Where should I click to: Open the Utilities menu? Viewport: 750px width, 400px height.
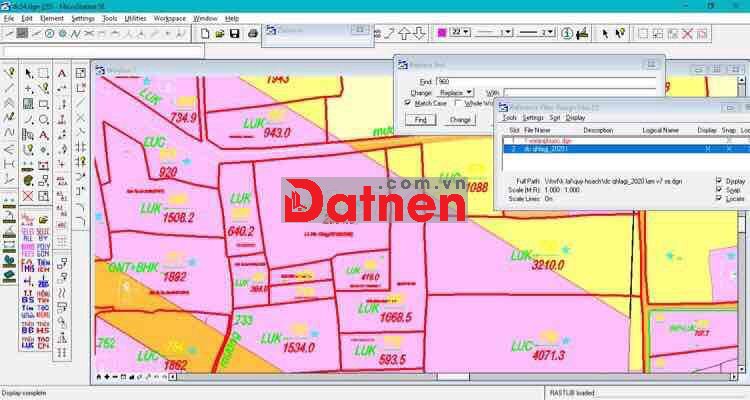coord(134,18)
